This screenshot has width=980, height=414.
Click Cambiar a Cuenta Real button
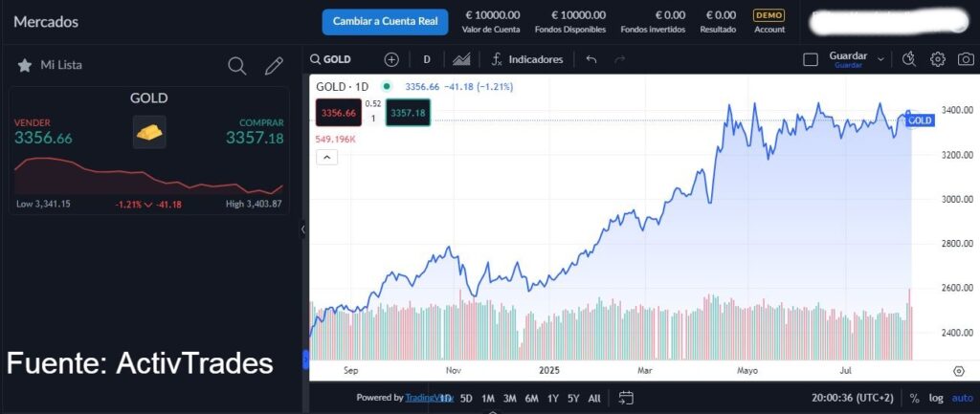click(385, 21)
